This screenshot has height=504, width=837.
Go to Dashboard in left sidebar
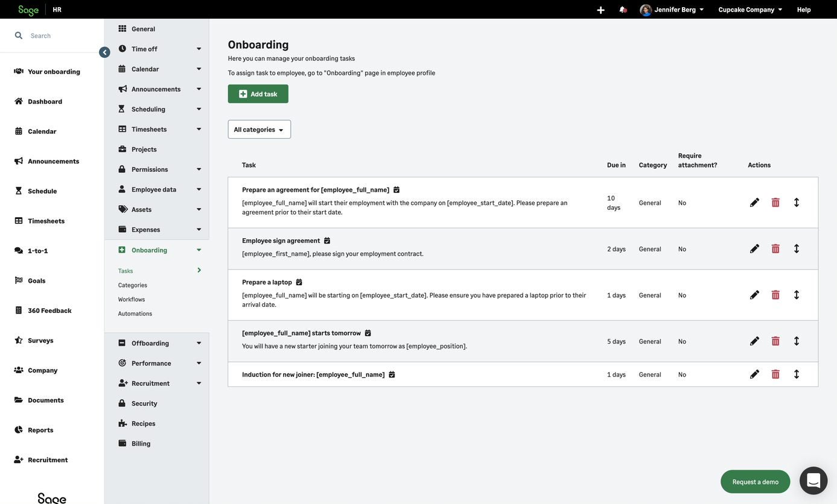point(45,101)
